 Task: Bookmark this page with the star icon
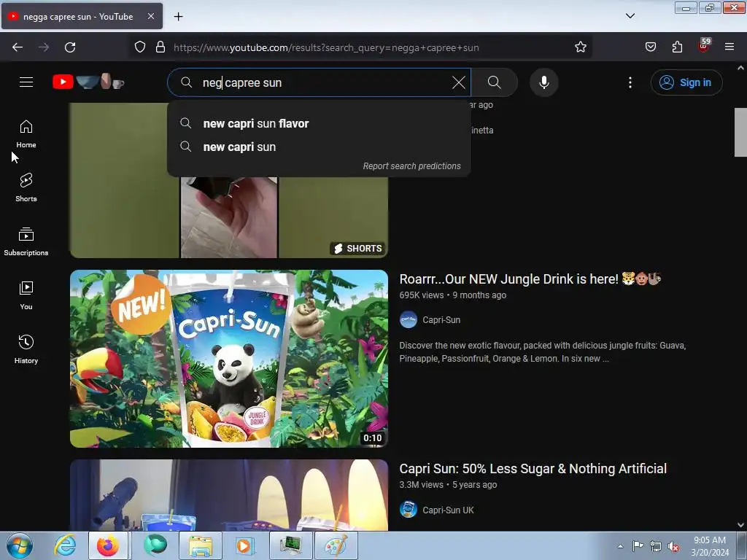[x=580, y=47]
